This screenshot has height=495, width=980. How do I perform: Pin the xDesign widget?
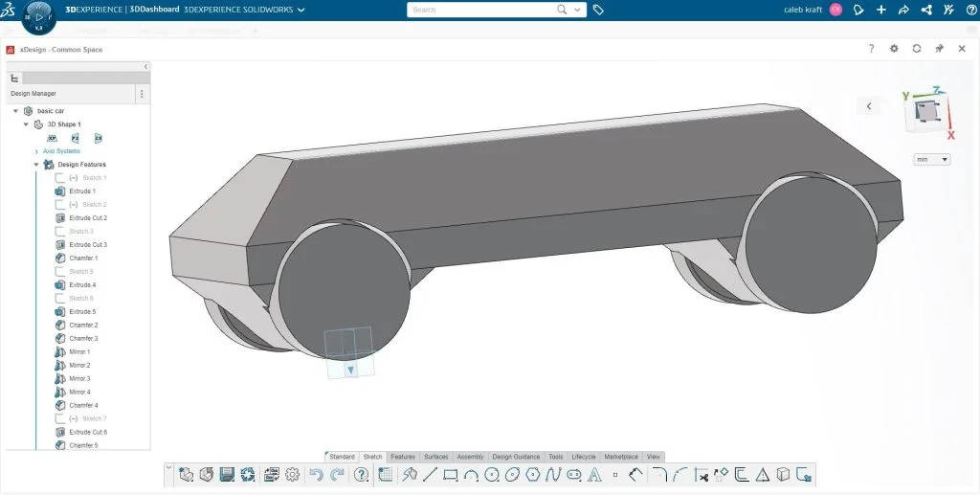click(940, 49)
